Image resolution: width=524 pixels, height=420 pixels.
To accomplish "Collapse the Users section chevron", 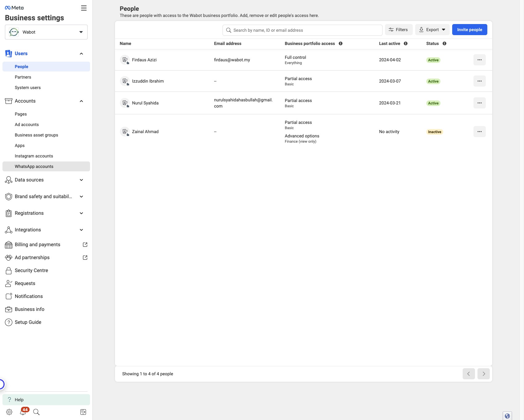I will [x=81, y=54].
